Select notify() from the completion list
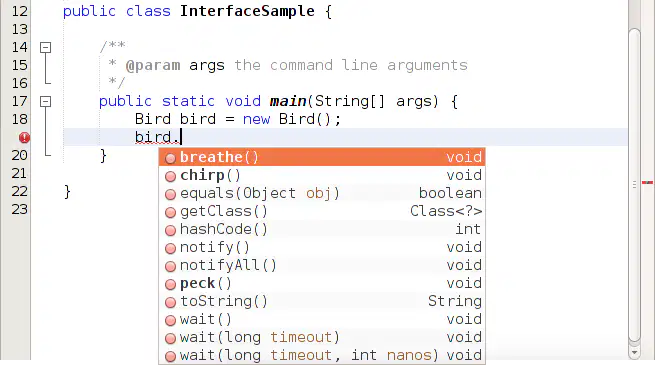The image size is (655, 365). point(322,247)
